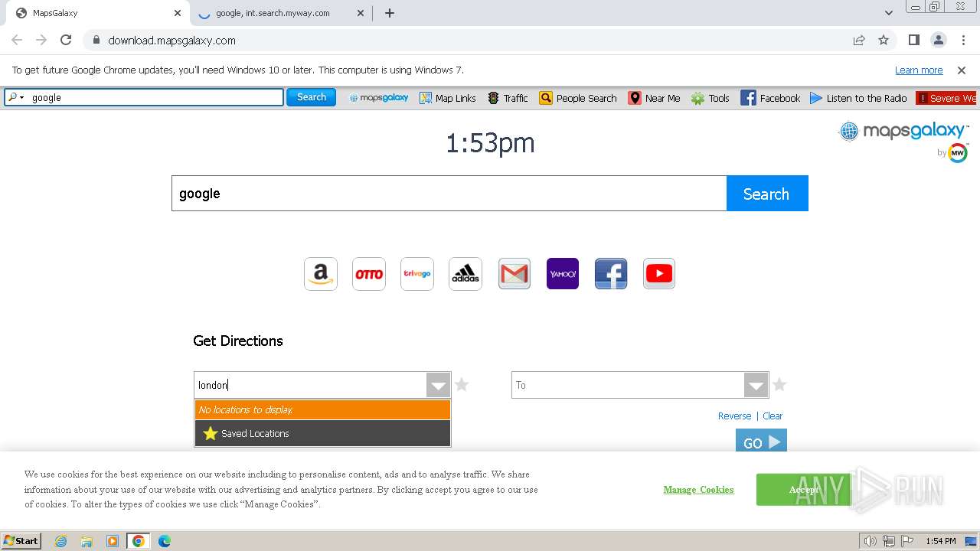
Task: Toggle the Chrome side panel
Action: [914, 40]
